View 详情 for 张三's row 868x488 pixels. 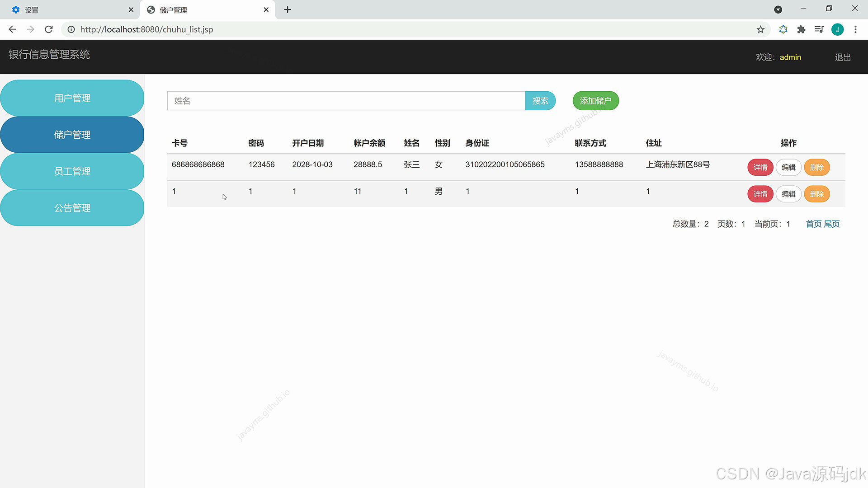point(760,167)
